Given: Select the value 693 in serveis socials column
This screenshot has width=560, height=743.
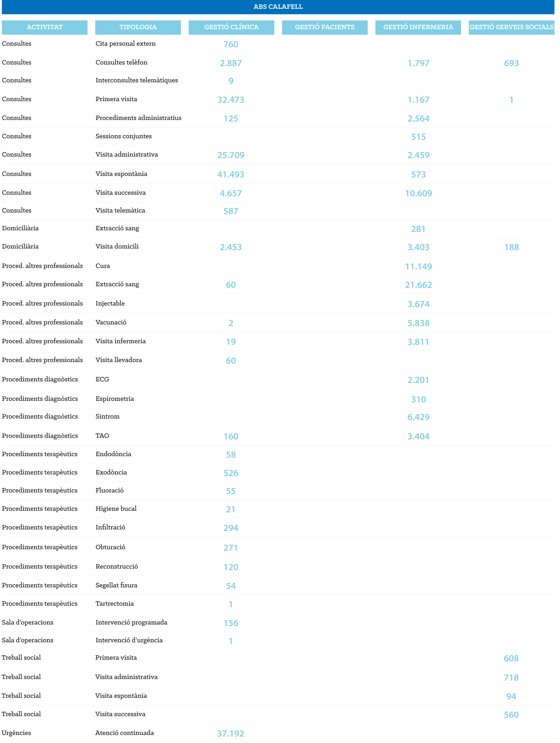Looking at the screenshot, I should 512,63.
